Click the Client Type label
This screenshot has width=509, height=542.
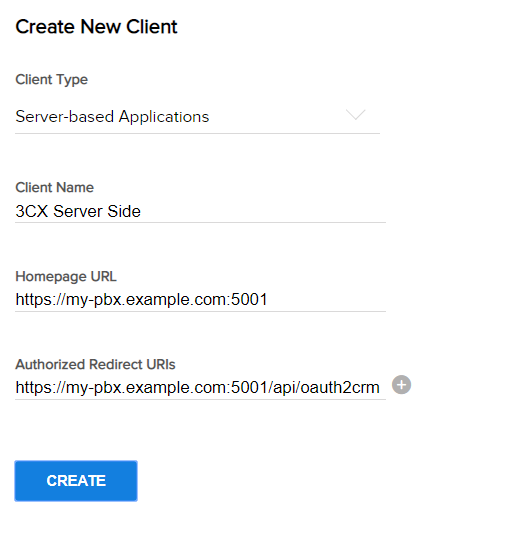pos(51,80)
